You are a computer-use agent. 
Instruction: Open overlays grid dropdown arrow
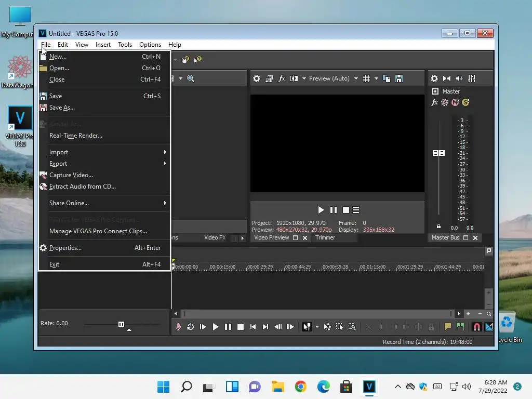(x=376, y=79)
